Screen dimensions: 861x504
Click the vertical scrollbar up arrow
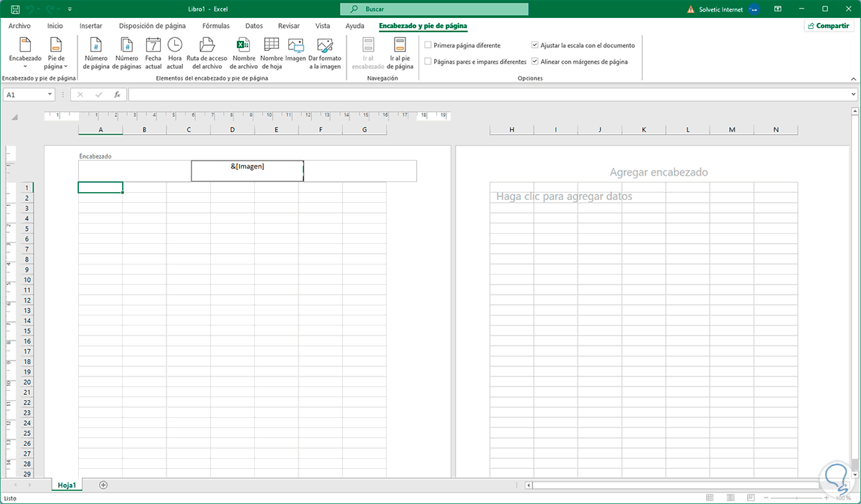854,111
